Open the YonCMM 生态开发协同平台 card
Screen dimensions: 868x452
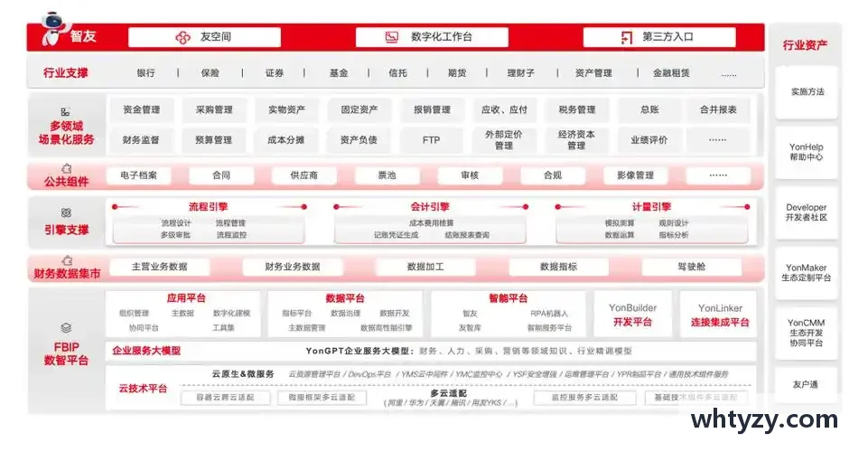[806, 333]
